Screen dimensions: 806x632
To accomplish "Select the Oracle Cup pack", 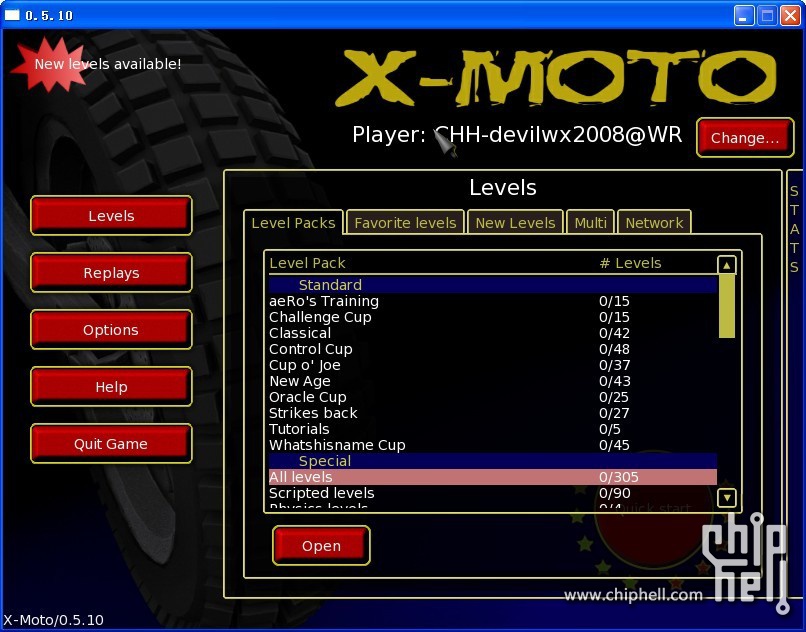I will pos(492,396).
